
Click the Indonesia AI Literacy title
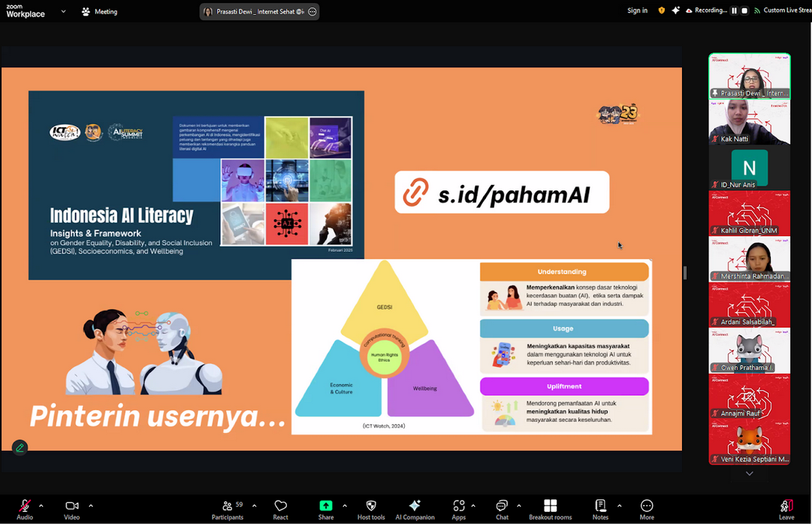(x=122, y=215)
